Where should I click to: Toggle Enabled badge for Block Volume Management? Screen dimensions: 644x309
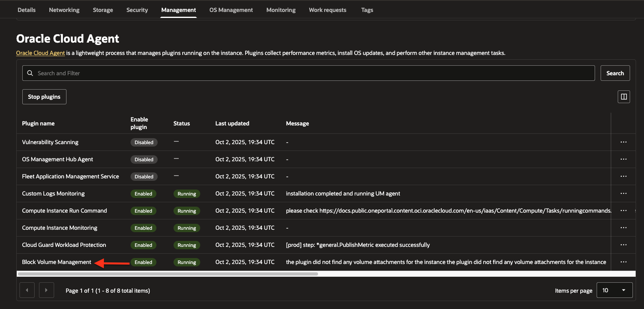(143, 262)
